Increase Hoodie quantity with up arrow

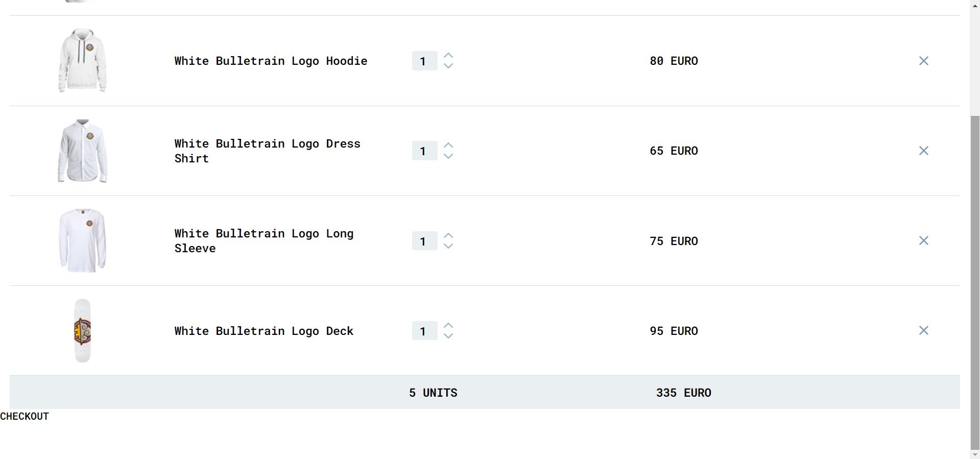point(448,56)
